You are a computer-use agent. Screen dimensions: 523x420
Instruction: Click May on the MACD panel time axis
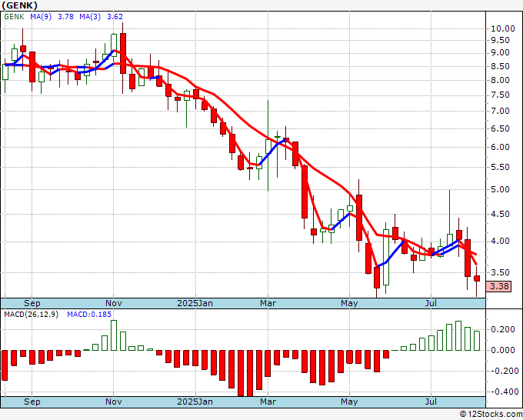coord(349,402)
